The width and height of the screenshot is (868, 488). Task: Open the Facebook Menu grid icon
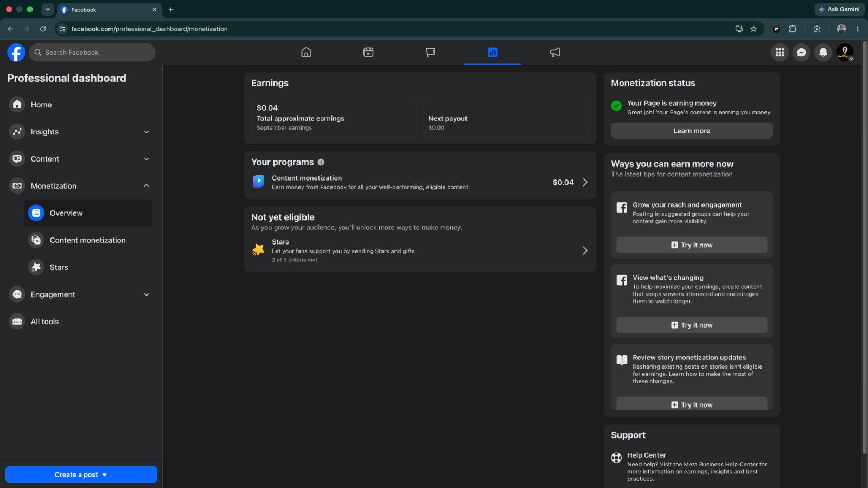(x=780, y=53)
